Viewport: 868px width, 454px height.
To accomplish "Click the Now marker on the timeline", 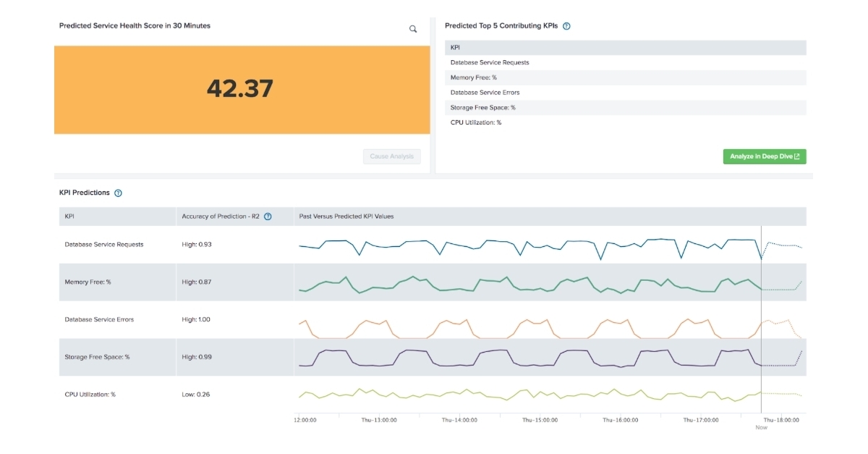I will [x=760, y=427].
